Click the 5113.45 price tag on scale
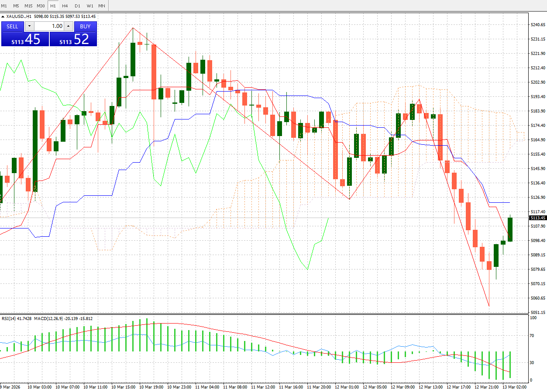 pyautogui.click(x=537, y=218)
